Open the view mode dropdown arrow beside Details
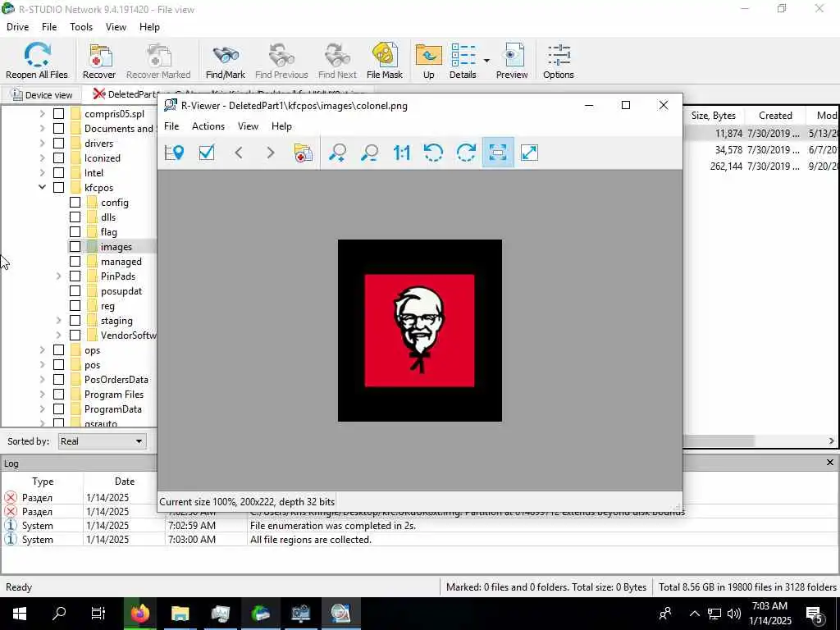840x630 pixels. click(486, 61)
